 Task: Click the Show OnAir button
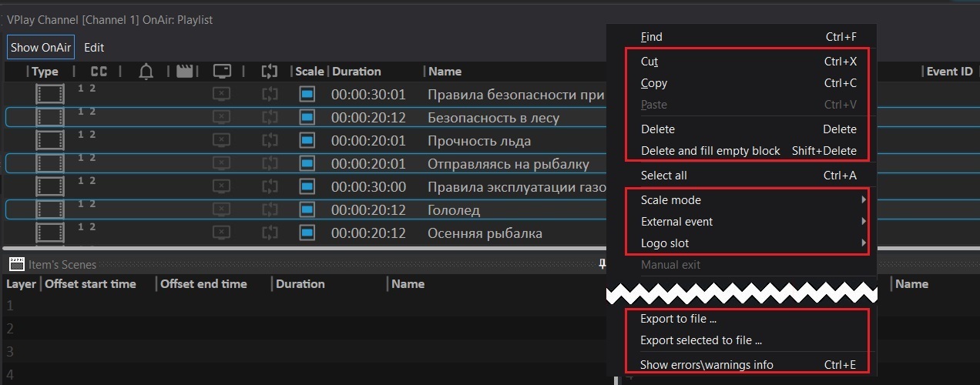(x=41, y=47)
